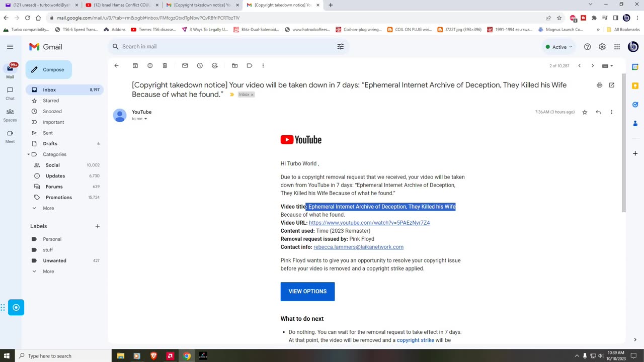This screenshot has width=644, height=362.
Task: Report this email as spam
Action: tap(150, 66)
